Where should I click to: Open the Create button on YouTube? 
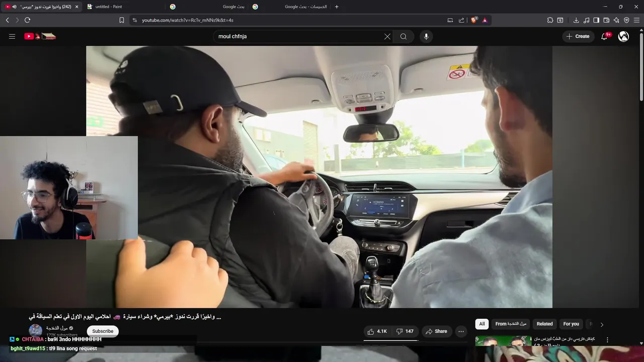pyautogui.click(x=578, y=36)
